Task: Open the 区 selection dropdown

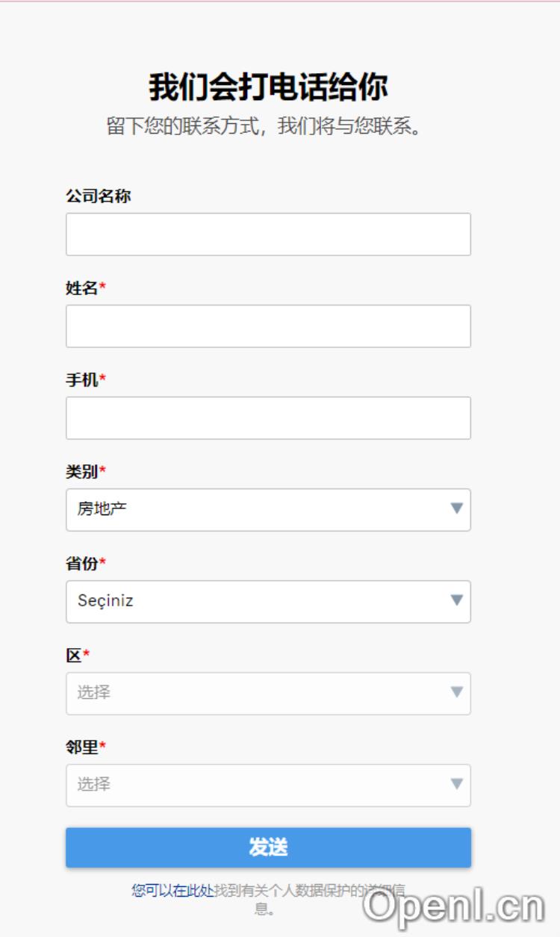Action: tap(254, 694)
